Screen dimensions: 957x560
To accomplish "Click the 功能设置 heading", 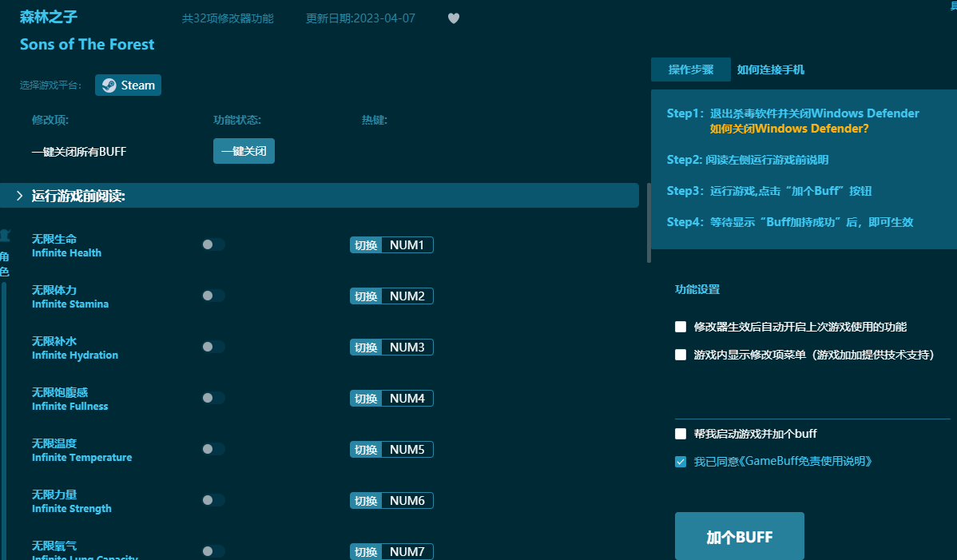I will click(x=697, y=290).
